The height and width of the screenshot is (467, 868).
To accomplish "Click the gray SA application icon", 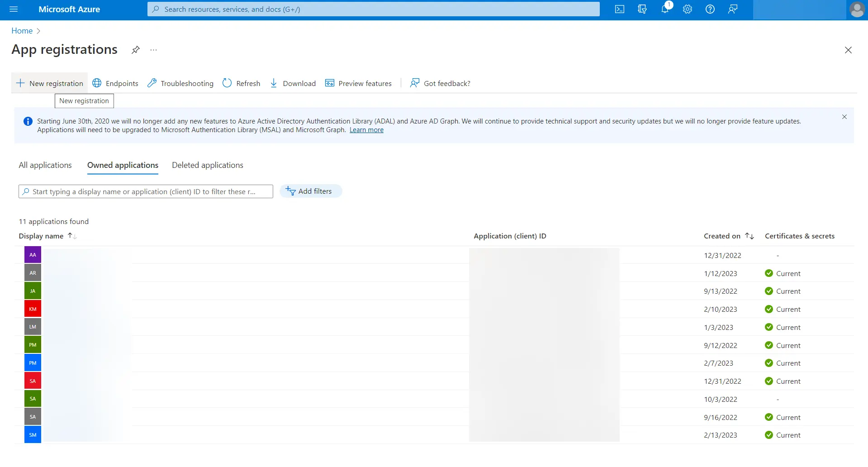I will coord(33,417).
